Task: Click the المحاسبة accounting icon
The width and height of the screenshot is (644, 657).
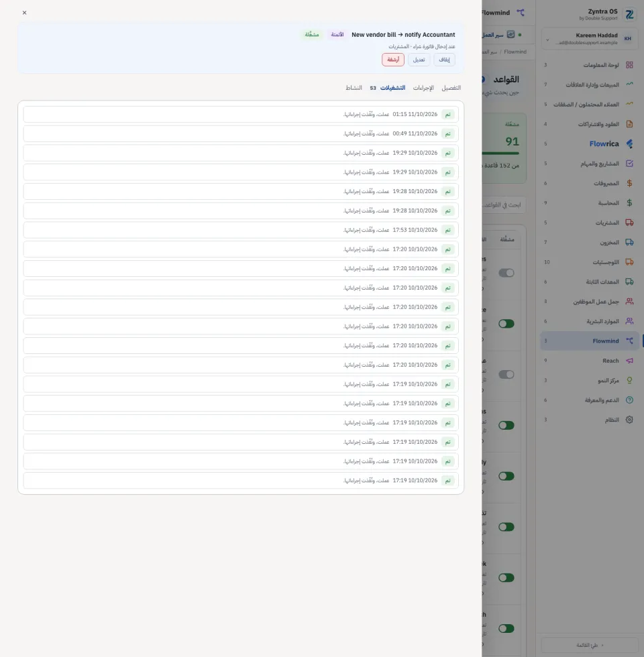Action: 629,202
